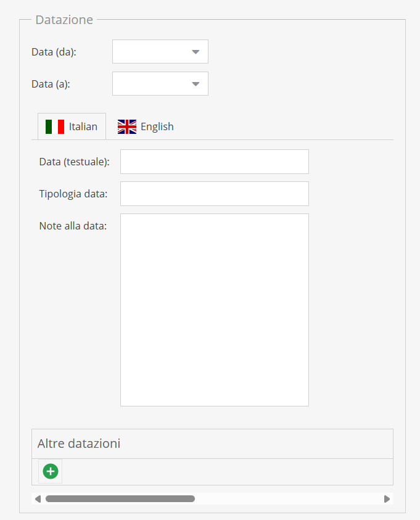Click the Datazione group title
This screenshot has width=420, height=520.
pyautogui.click(x=64, y=20)
